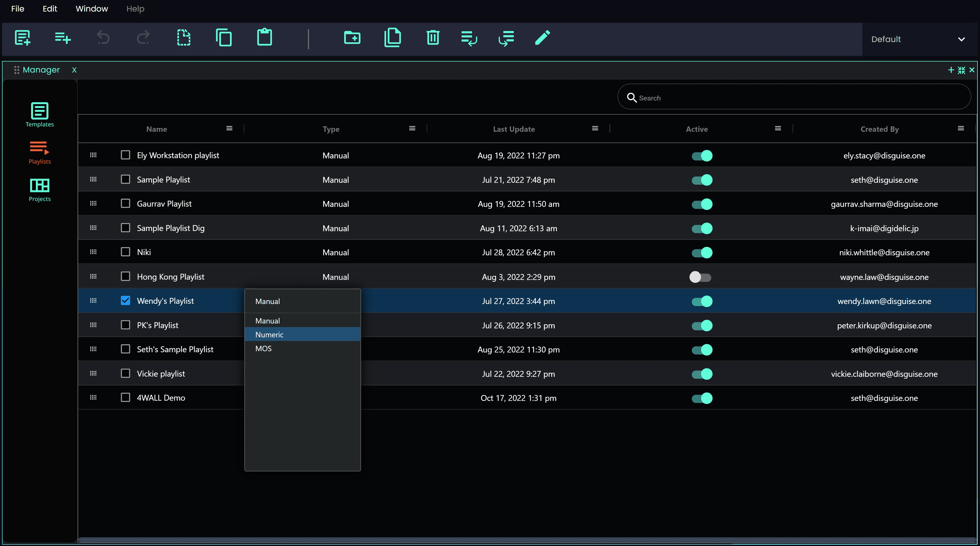Image resolution: width=980 pixels, height=546 pixels.
Task: Click the pencil edit icon
Action: pos(542,38)
